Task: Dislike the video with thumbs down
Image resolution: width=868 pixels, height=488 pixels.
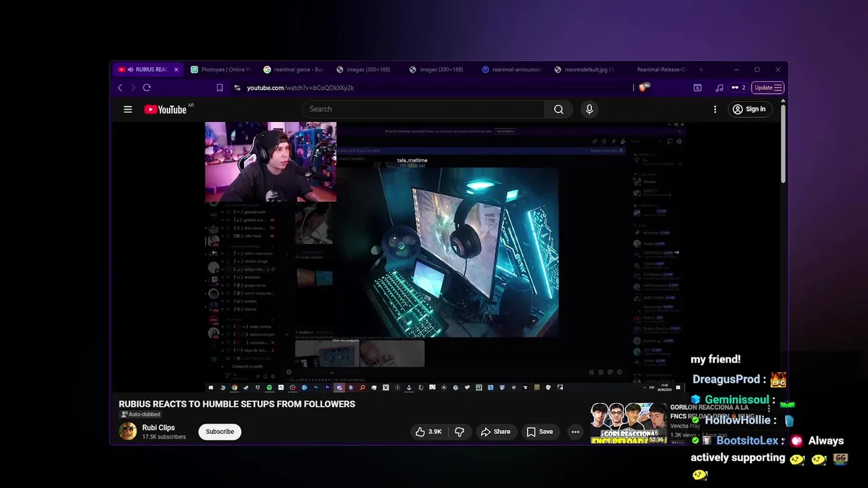Action: coord(459,432)
